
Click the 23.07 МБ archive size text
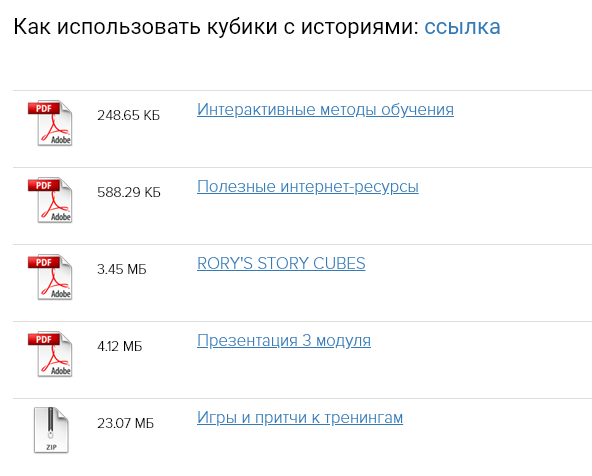(x=125, y=423)
